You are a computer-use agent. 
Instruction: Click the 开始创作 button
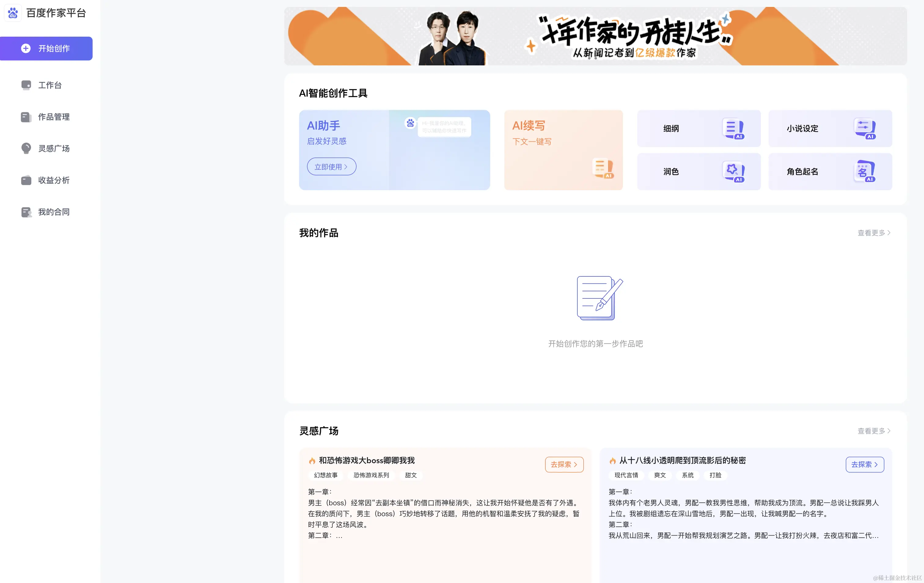[46, 48]
